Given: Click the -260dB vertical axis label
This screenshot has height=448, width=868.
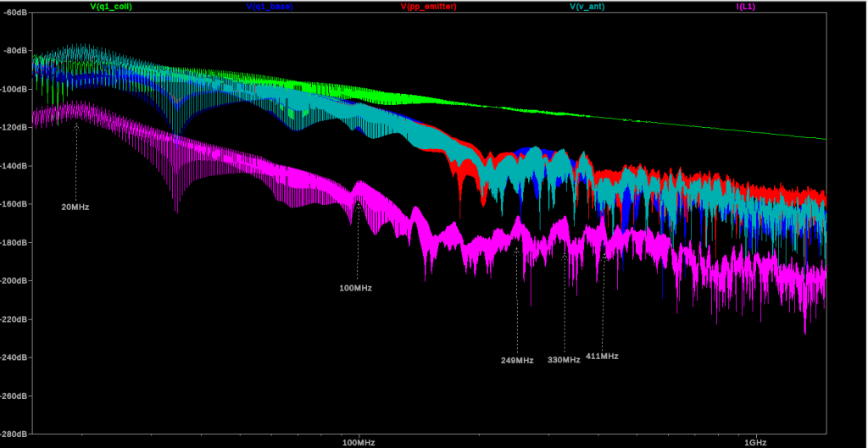Looking at the screenshot, I should [x=14, y=396].
